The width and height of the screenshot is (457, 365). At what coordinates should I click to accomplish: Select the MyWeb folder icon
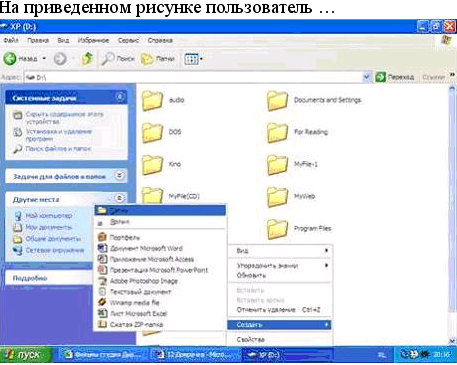point(277,196)
